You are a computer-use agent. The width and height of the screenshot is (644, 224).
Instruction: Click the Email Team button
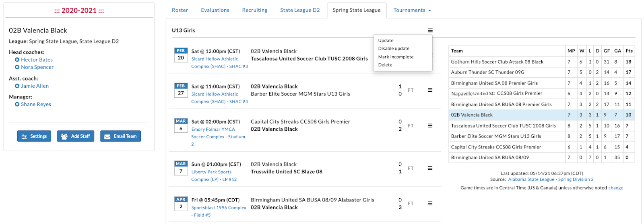point(120,136)
